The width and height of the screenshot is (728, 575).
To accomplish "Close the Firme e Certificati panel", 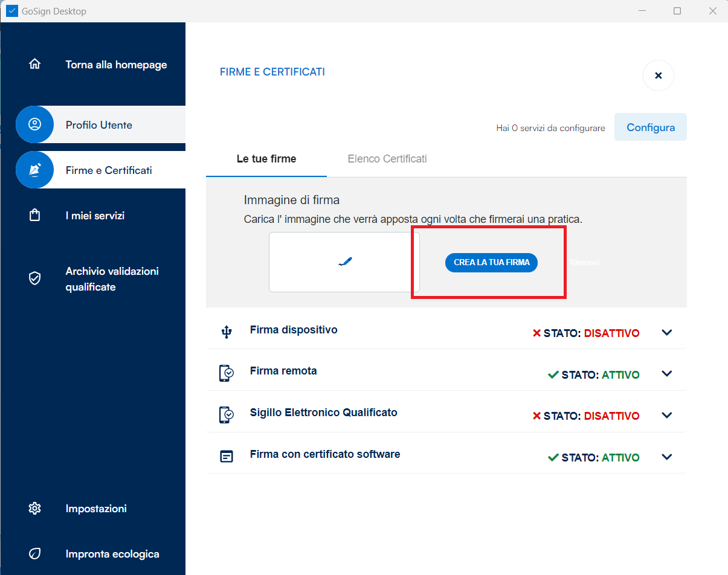I will [x=658, y=75].
